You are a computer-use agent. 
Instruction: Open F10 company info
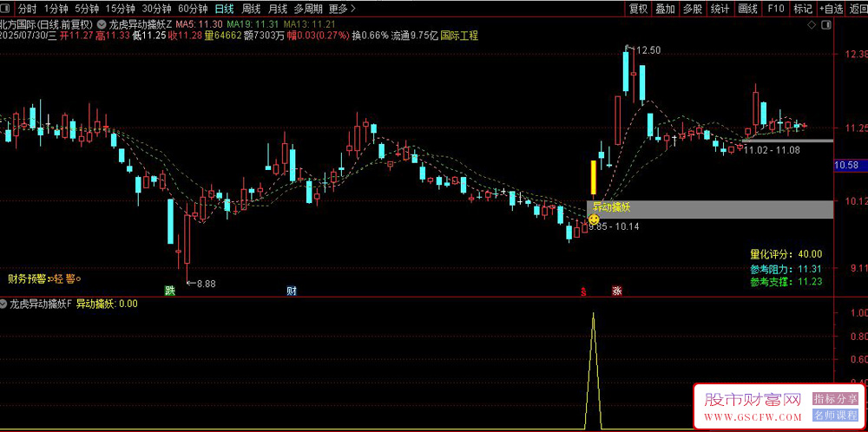[x=775, y=9]
